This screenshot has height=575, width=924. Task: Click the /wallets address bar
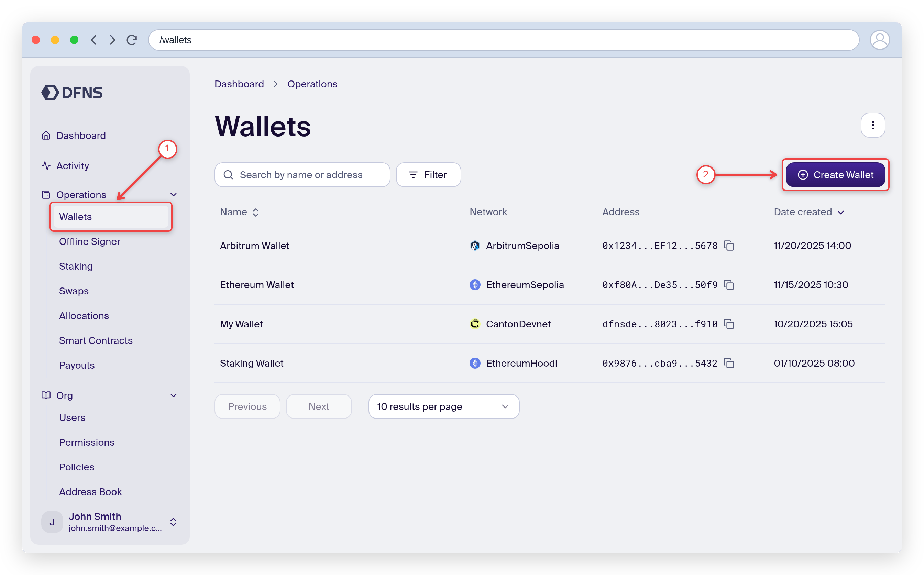(x=504, y=40)
